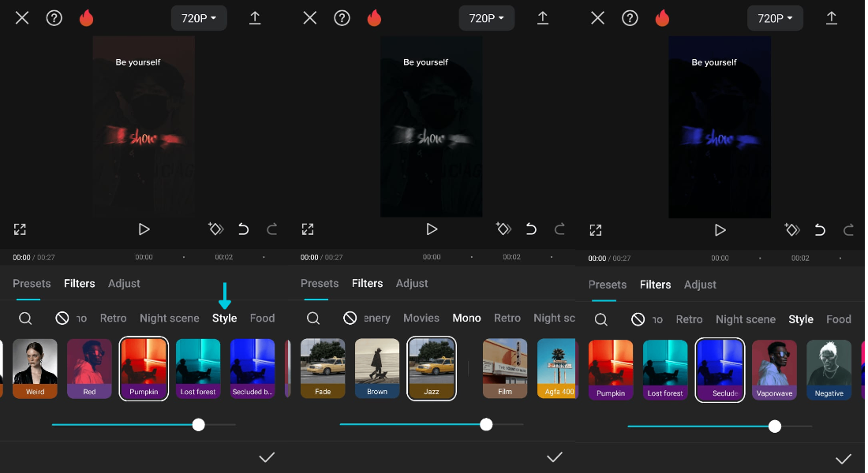
Task: Open help icon in right screen
Action: 630,18
